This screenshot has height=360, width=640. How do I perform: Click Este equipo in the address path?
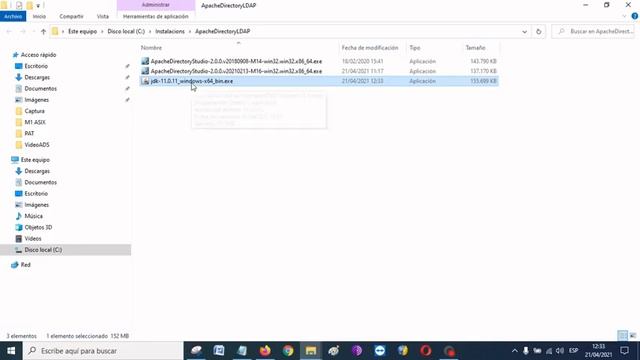coord(82,31)
